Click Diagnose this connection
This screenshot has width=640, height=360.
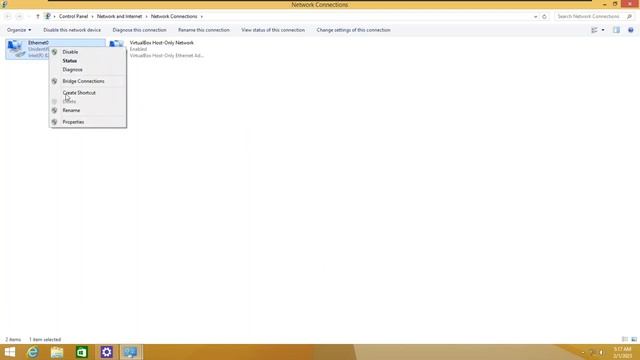(x=139, y=30)
